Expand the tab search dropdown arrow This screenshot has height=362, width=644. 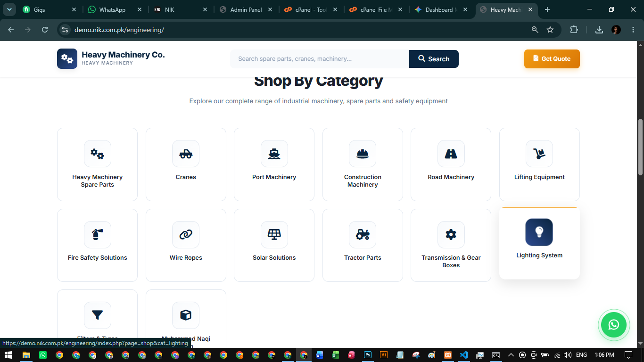pyautogui.click(x=9, y=9)
